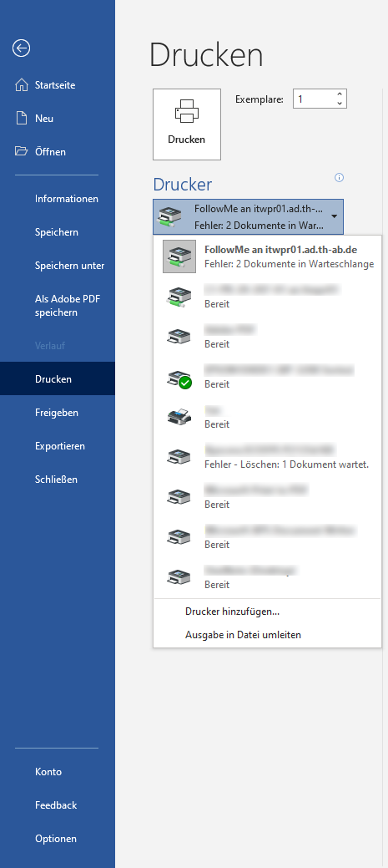This screenshot has width=388, height=868.
Task: Choose 'Drucker hinzufügen...' option
Action: (232, 612)
